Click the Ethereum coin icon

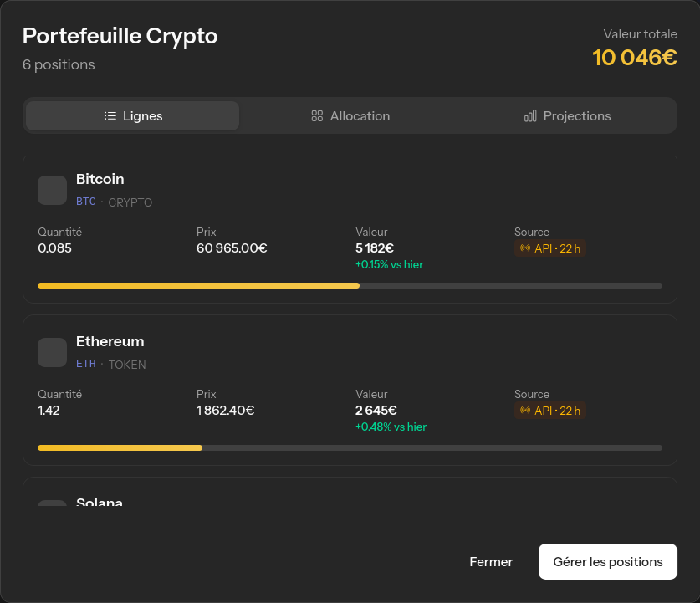pyautogui.click(x=52, y=352)
